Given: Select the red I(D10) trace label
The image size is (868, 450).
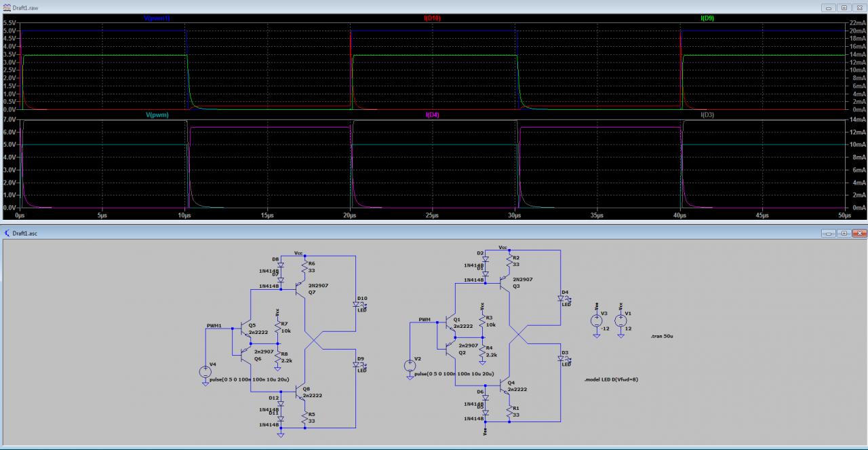Looking at the screenshot, I should tap(432, 18).
